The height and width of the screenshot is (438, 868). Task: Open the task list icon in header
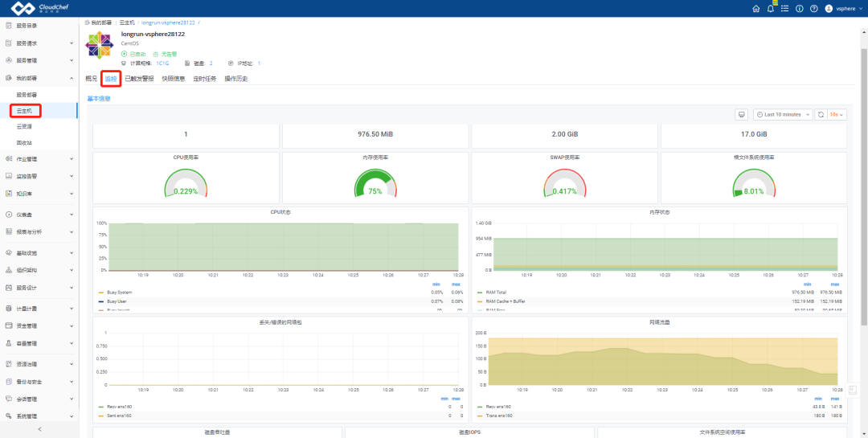785,8
